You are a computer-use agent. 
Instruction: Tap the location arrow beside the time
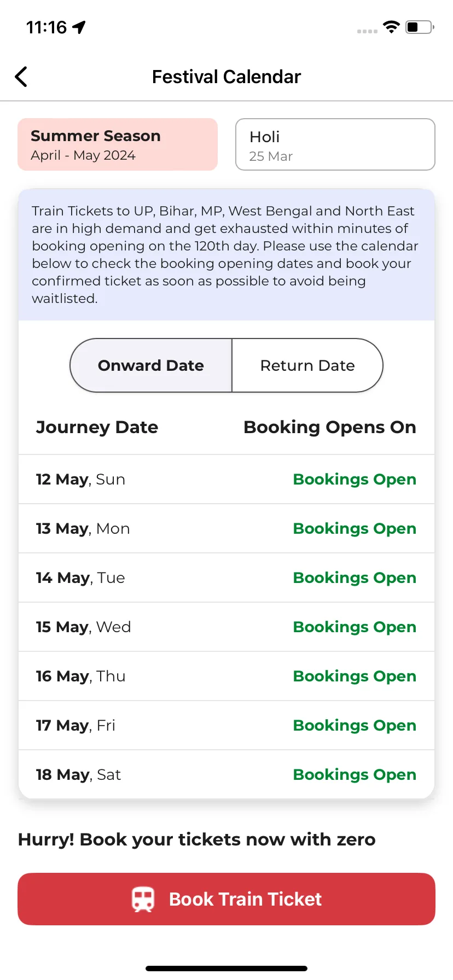click(79, 27)
